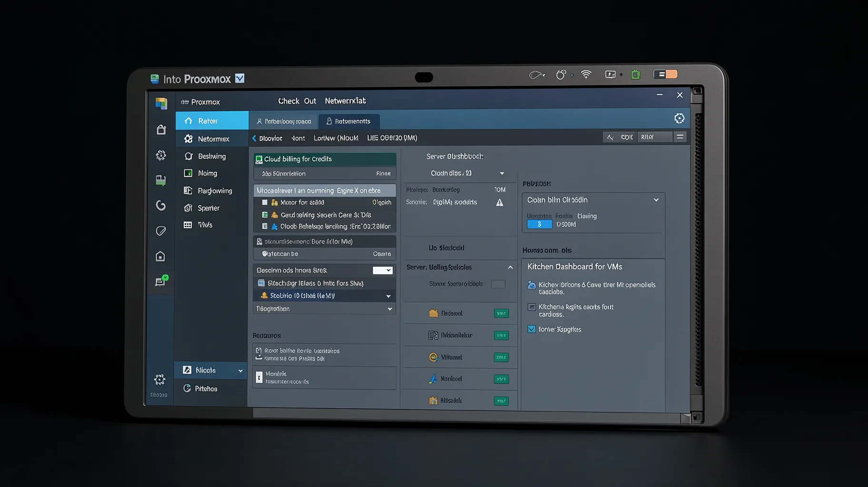Toggle the Kitchens Rgiits caorts checkbox

532,307
